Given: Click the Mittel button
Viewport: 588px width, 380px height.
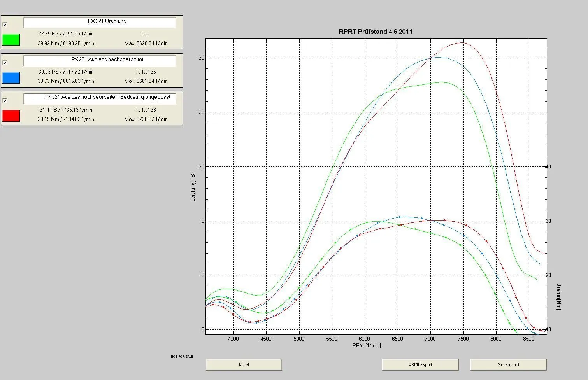Looking at the screenshot, I should pyautogui.click(x=244, y=365).
